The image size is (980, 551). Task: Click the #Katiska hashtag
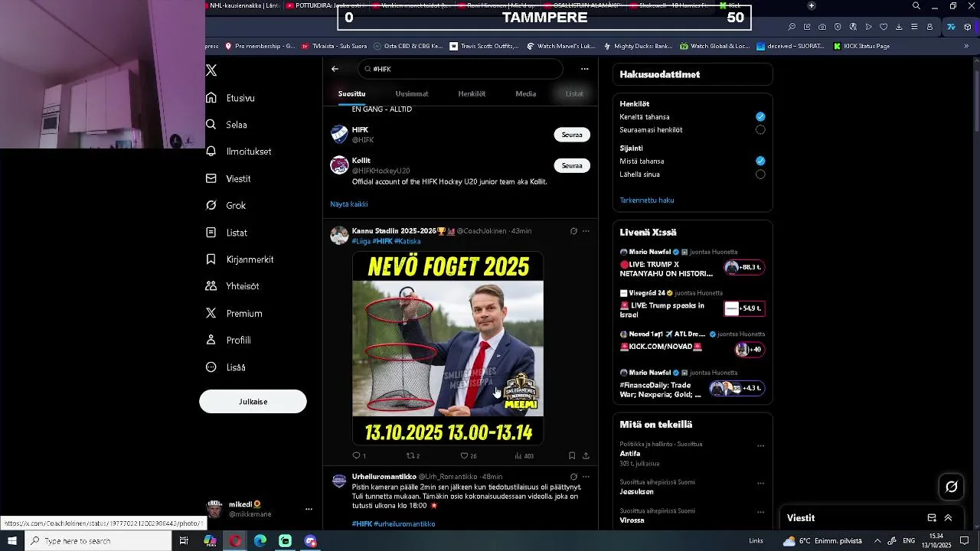coord(407,241)
